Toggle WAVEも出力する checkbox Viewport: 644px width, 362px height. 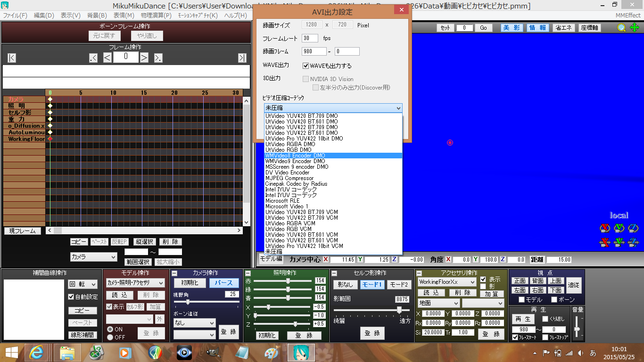305,66
